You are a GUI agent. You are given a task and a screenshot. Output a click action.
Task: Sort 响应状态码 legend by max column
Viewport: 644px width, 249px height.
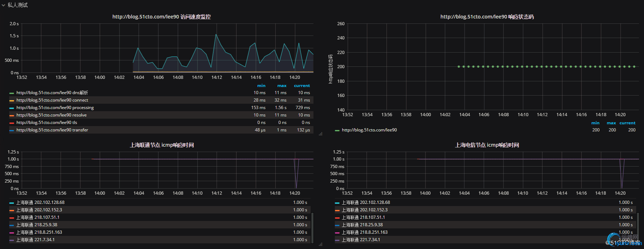(x=611, y=123)
